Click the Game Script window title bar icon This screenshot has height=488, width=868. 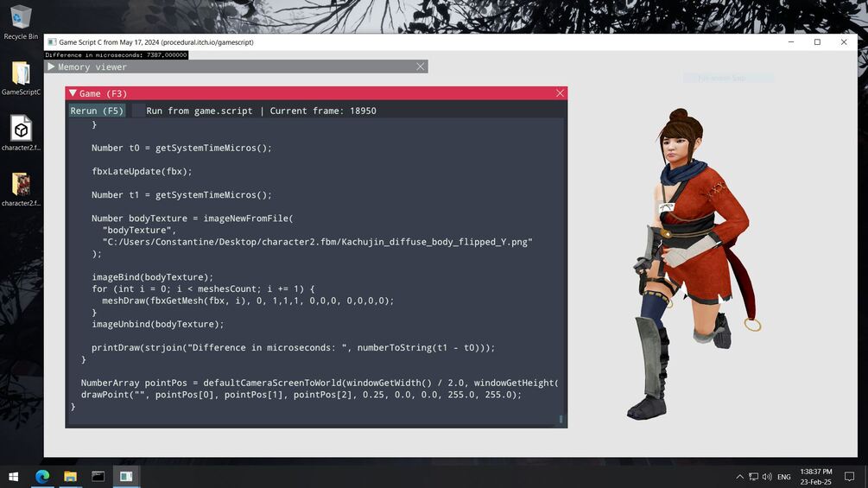click(x=52, y=42)
